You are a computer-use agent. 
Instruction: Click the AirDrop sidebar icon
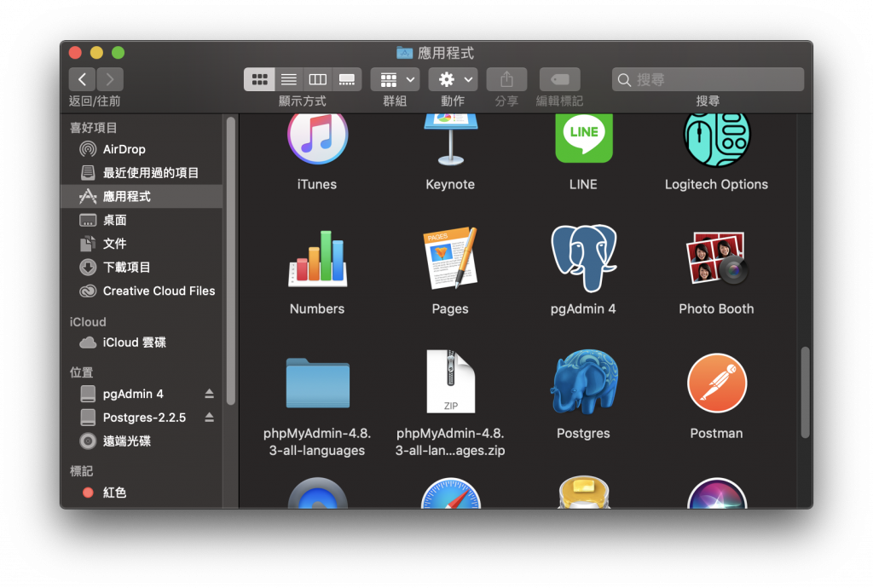point(88,149)
